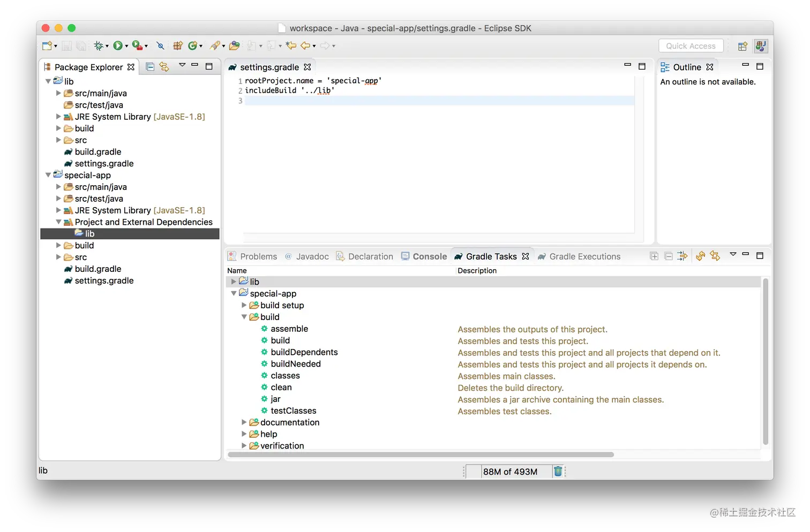
Task: Select build.gradle under special-app project
Action: pyautogui.click(x=98, y=269)
